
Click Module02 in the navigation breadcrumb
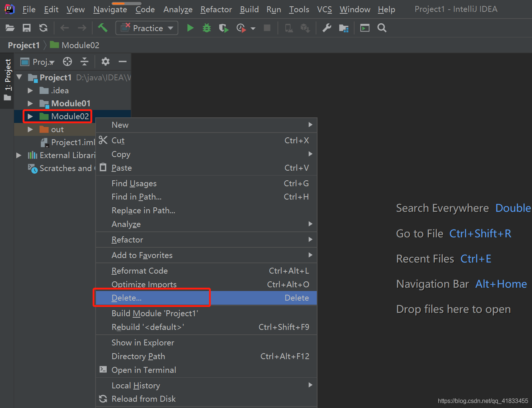tap(75, 45)
